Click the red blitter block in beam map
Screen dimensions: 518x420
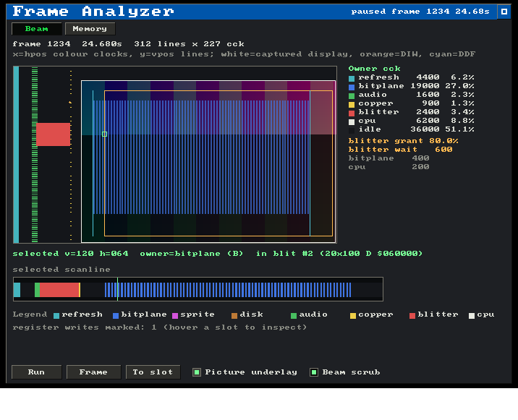[x=54, y=134]
